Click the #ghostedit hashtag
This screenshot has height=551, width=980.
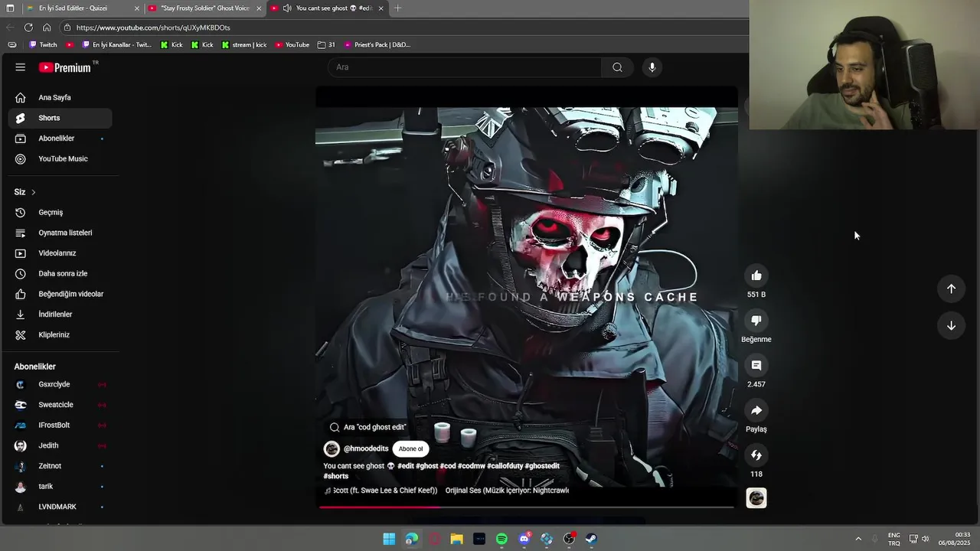[x=542, y=466]
